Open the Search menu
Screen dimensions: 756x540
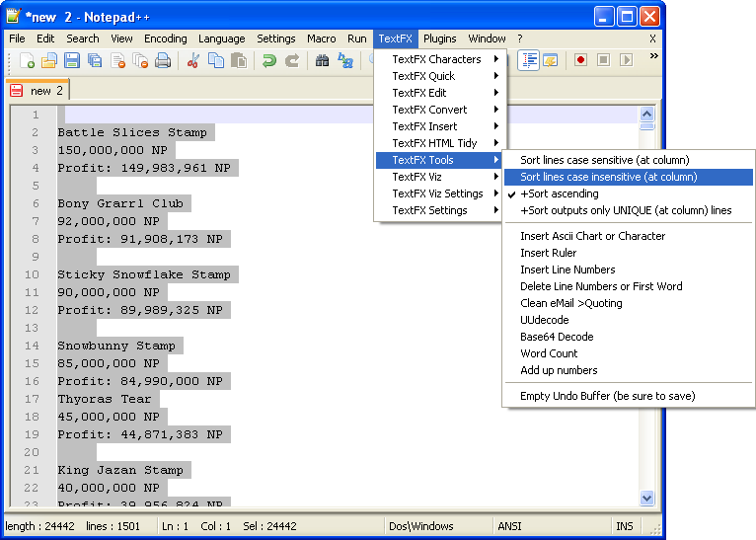83,39
